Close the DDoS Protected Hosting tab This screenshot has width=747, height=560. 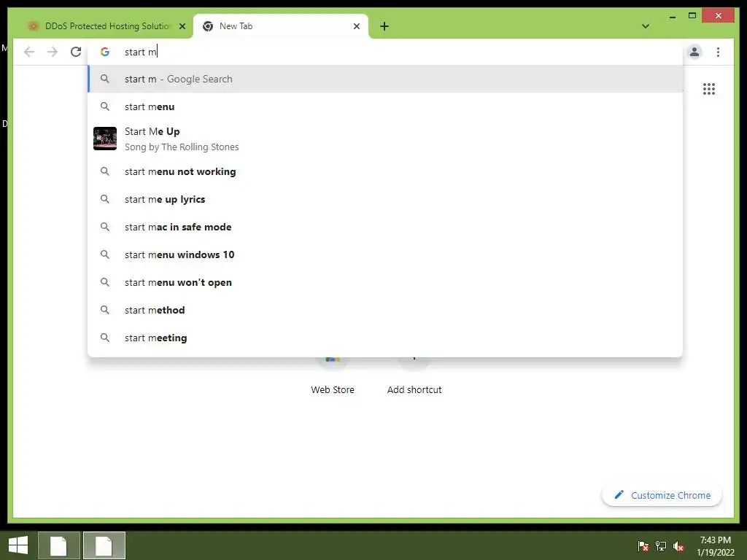click(182, 26)
